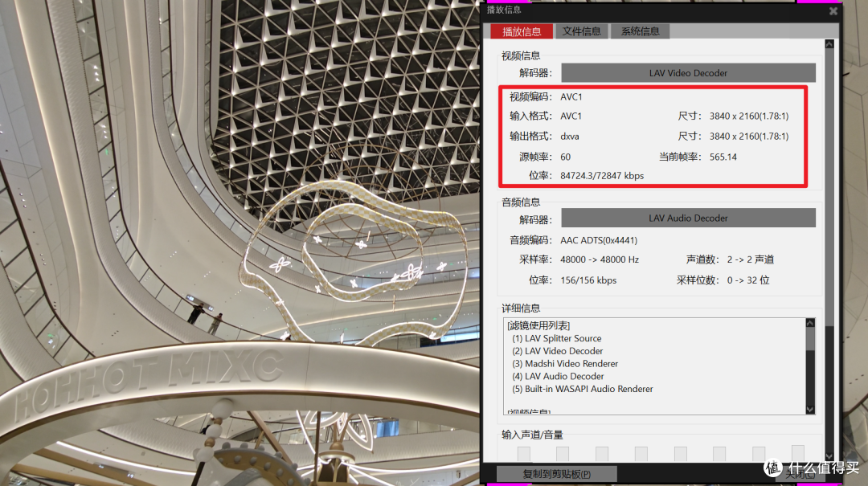Select the '(3) Madshi Video Renderer' line
The image size is (868, 486).
(565, 364)
